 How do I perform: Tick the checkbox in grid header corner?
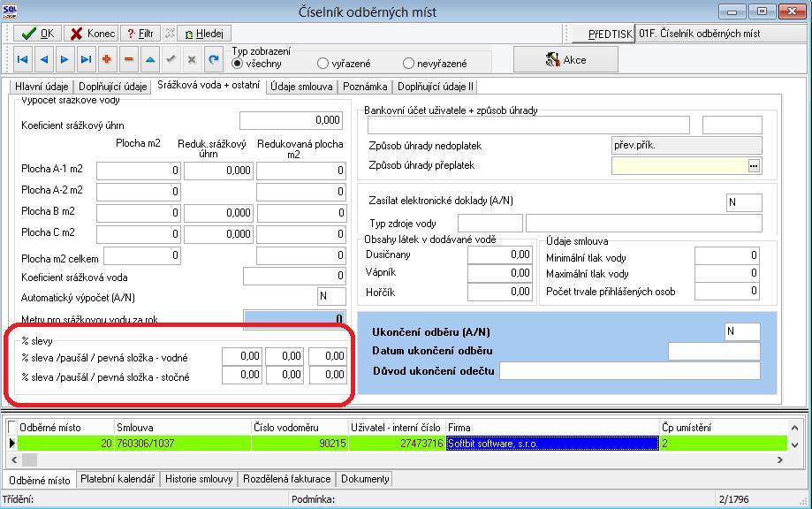[11, 427]
